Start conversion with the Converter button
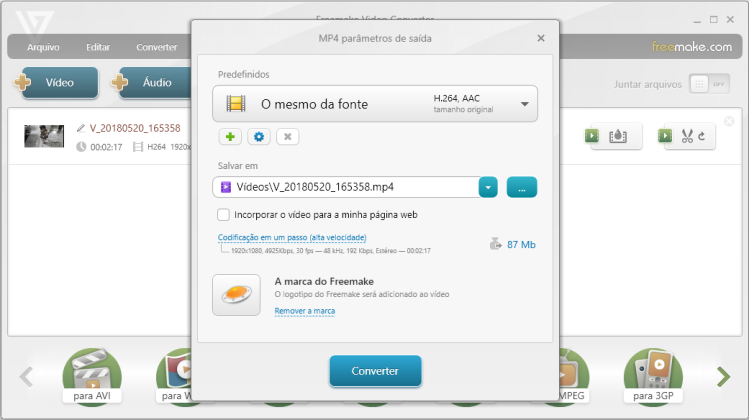This screenshot has width=749, height=420. point(375,371)
